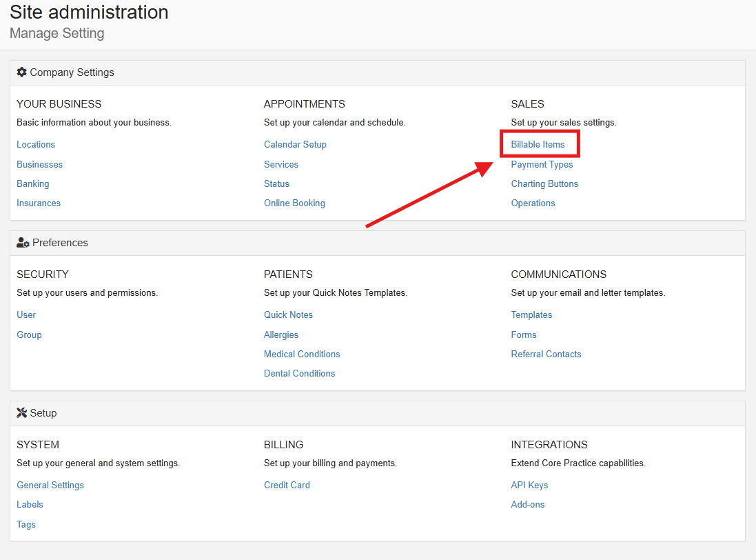This screenshot has width=756, height=560.
Task: Open the Allergies link
Action: point(281,334)
